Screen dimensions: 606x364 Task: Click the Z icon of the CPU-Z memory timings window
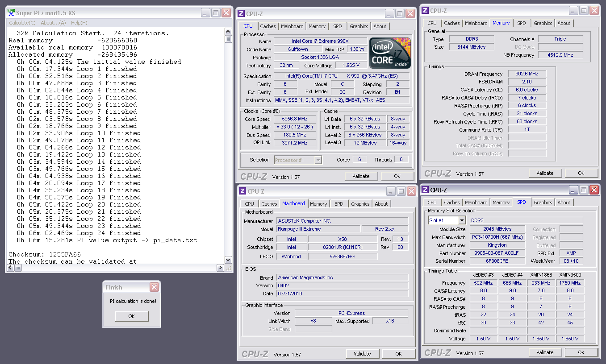pos(425,11)
